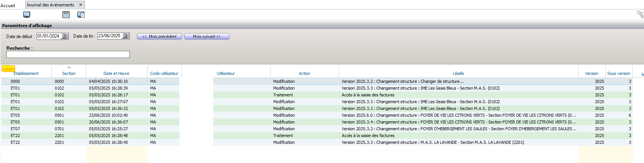The width and height of the screenshot is (644, 163).
Task: Click the duplicate windows toolbar icon
Action: 81,15
